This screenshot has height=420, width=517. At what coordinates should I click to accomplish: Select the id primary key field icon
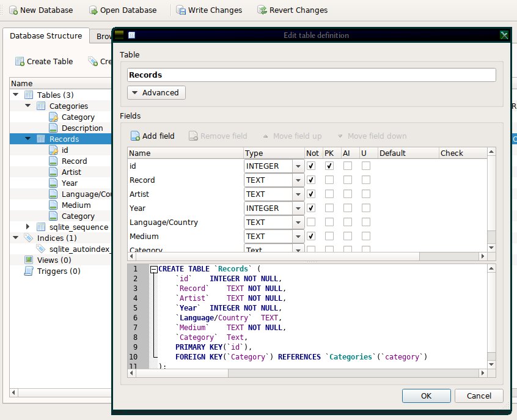point(54,150)
